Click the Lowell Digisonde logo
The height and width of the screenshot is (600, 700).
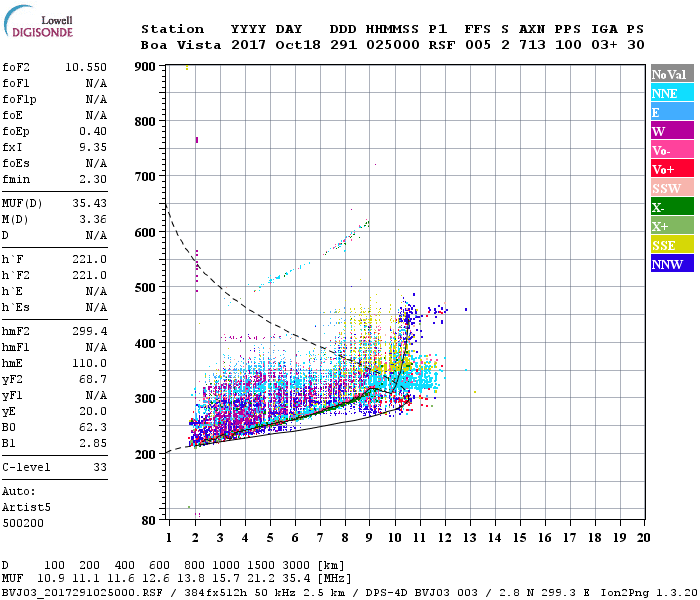(x=38, y=21)
